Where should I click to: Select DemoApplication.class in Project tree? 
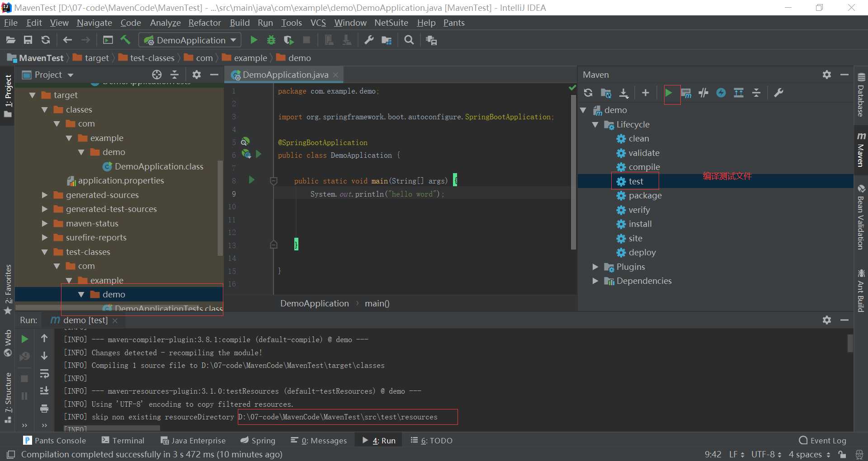click(159, 166)
